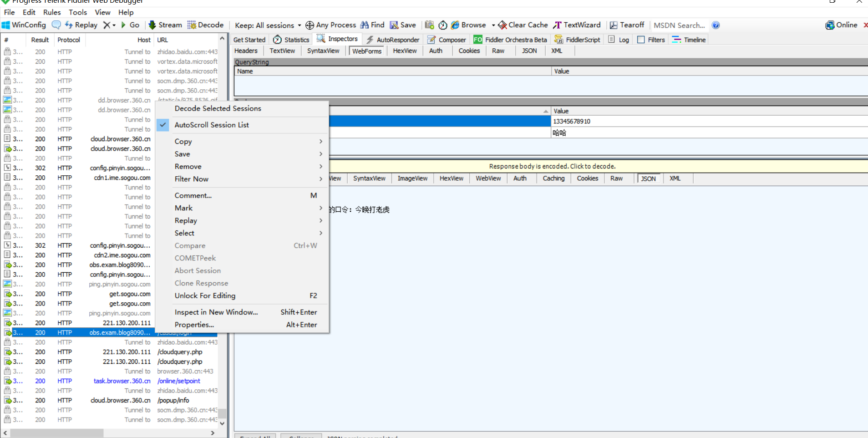Open the Tools menu
Viewport: 868px width, 438px height.
78,12
